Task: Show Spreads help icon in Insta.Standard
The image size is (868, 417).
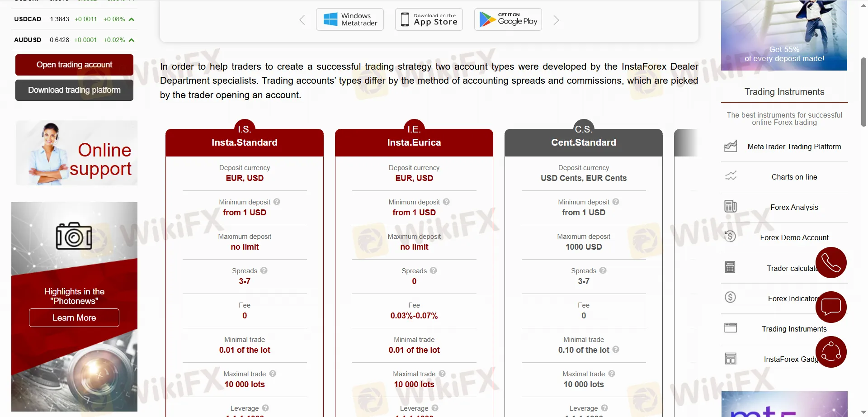Action: click(264, 270)
